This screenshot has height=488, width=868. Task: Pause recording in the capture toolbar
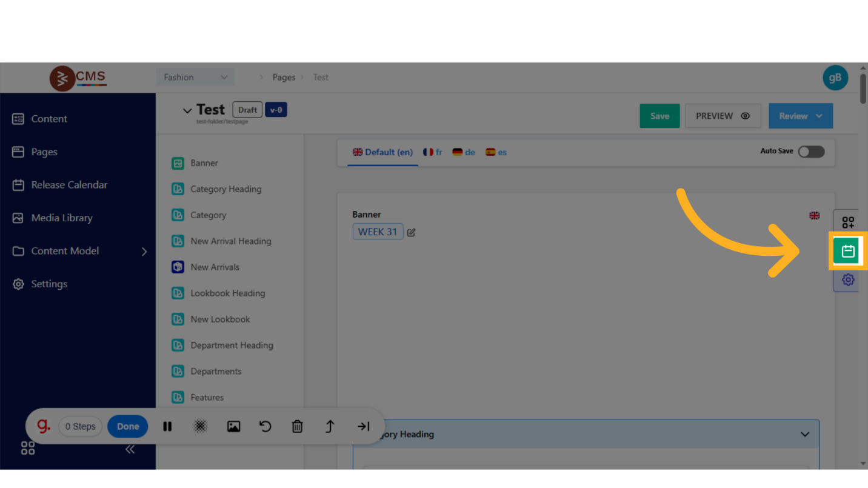tap(167, 426)
